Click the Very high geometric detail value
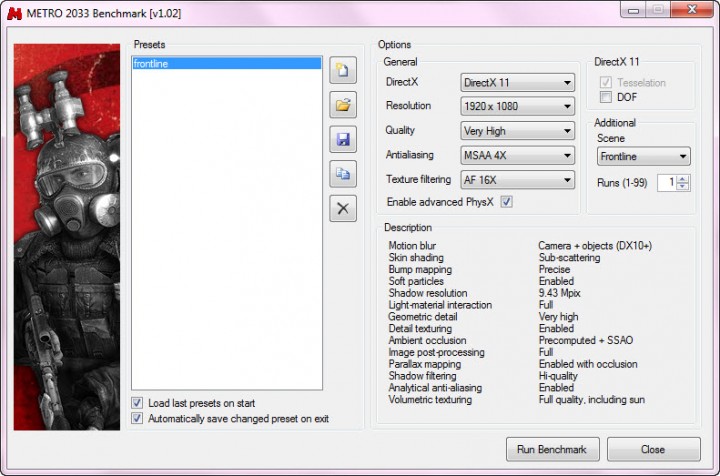Viewport: 720px width, 476px height. coord(558,317)
